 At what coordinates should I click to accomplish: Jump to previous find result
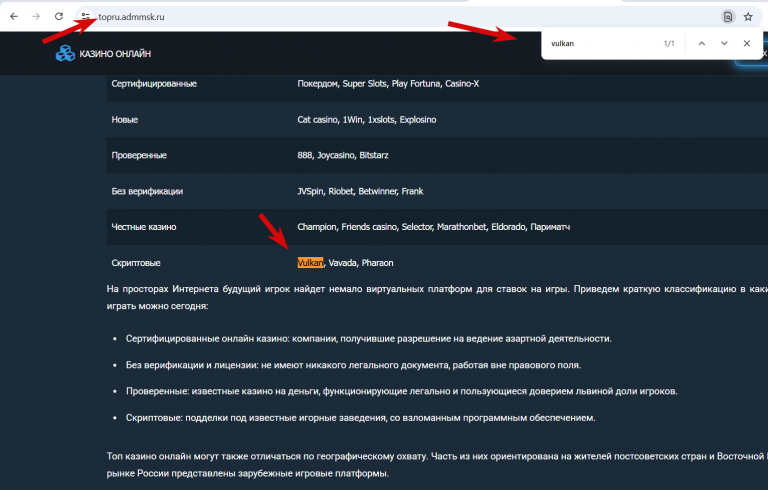[x=701, y=44]
